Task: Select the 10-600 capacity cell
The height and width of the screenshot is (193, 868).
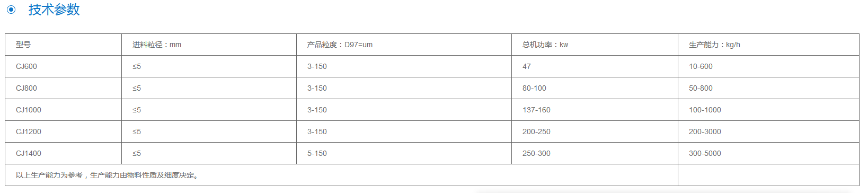Action: [x=769, y=66]
